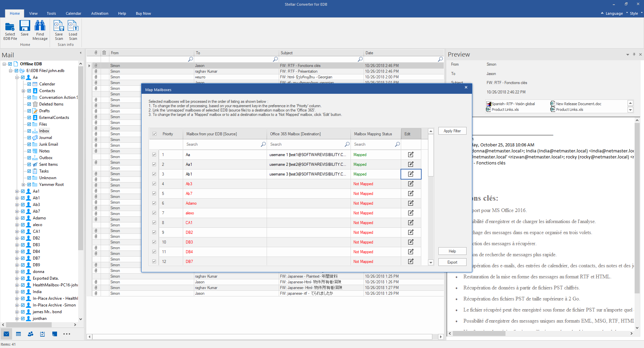The width and height of the screenshot is (644, 348).
Task: Open the View ribbon tab
Action: [x=33, y=13]
